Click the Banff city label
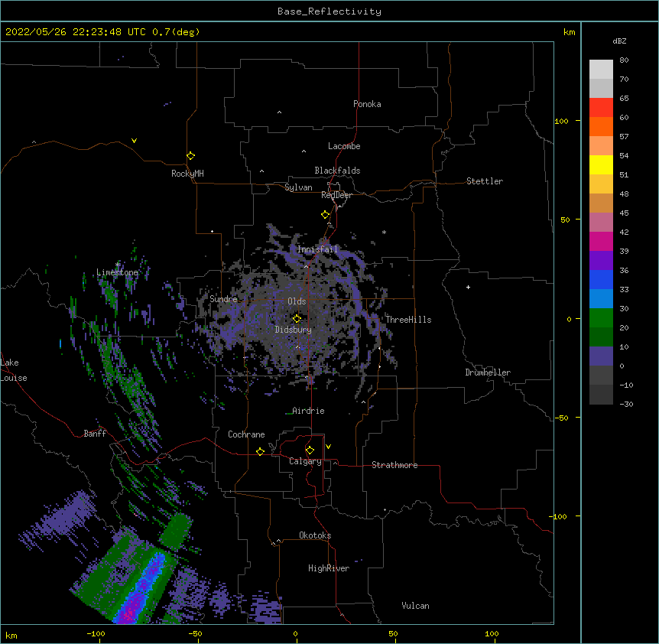This screenshot has height=644, width=659. tap(95, 434)
